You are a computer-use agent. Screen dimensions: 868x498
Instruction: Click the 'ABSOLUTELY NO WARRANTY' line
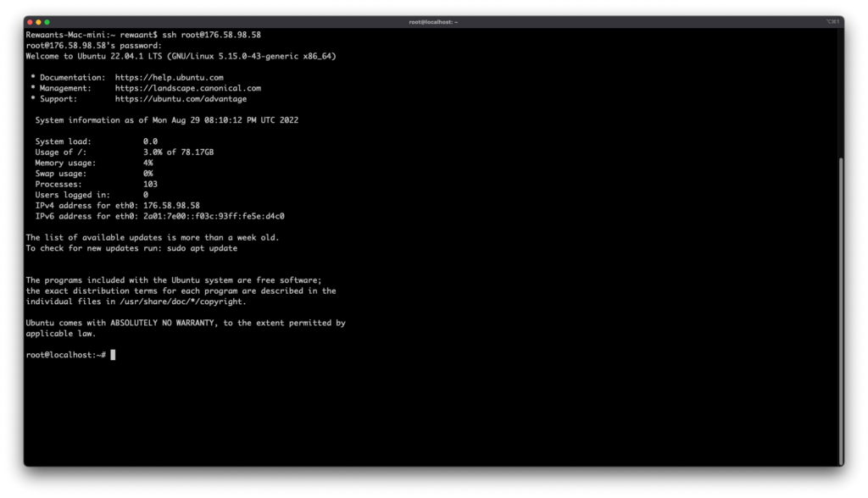point(186,323)
